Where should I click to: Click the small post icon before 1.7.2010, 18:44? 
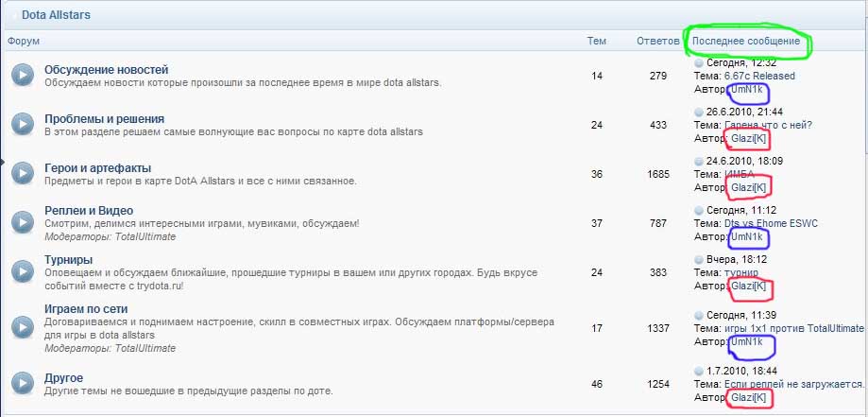click(699, 371)
